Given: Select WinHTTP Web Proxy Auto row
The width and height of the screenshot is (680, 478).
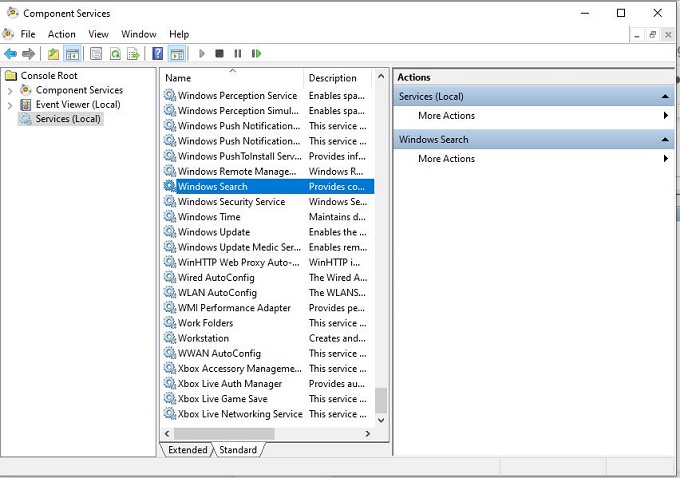Looking at the screenshot, I should coord(268,262).
